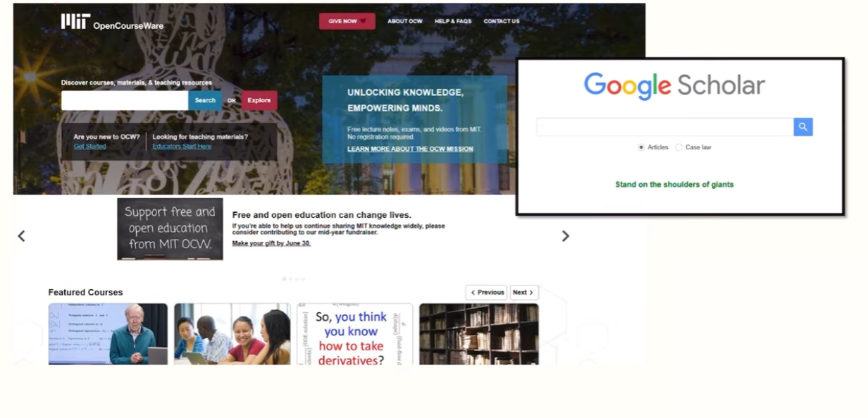This screenshot has width=868, height=418.
Task: Click the Google Scholar magnifier search icon
Action: (x=803, y=127)
